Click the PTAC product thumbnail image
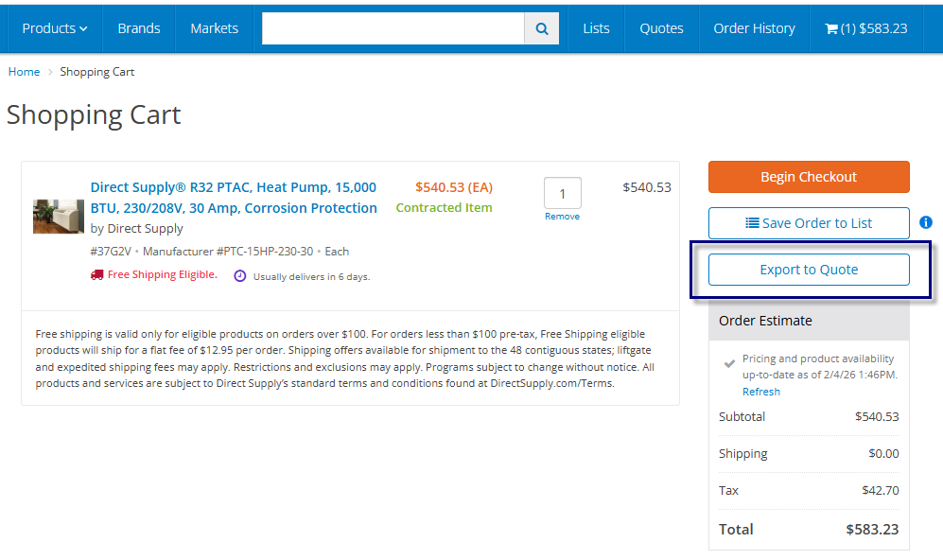 pyautogui.click(x=59, y=217)
